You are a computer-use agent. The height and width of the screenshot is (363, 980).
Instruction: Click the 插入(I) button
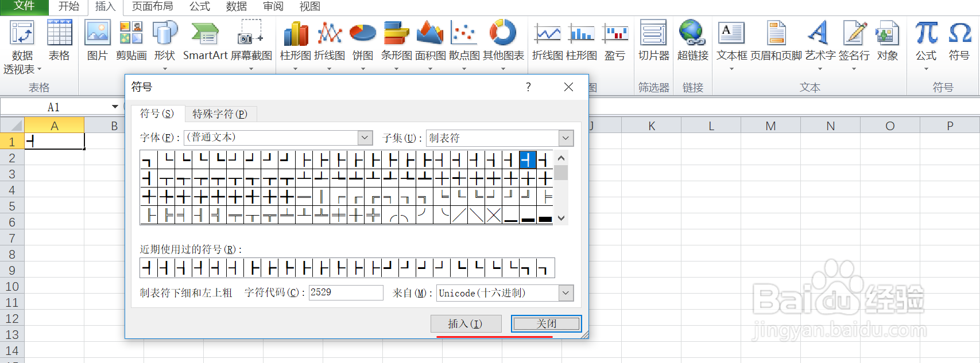click(466, 324)
